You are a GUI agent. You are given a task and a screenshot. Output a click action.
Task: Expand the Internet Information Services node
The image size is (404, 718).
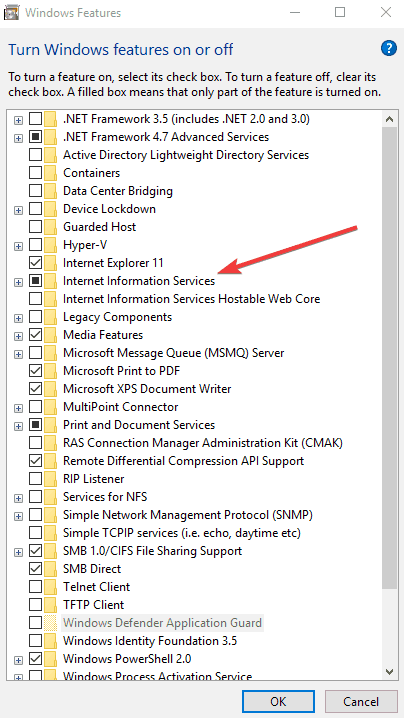pos(18,282)
